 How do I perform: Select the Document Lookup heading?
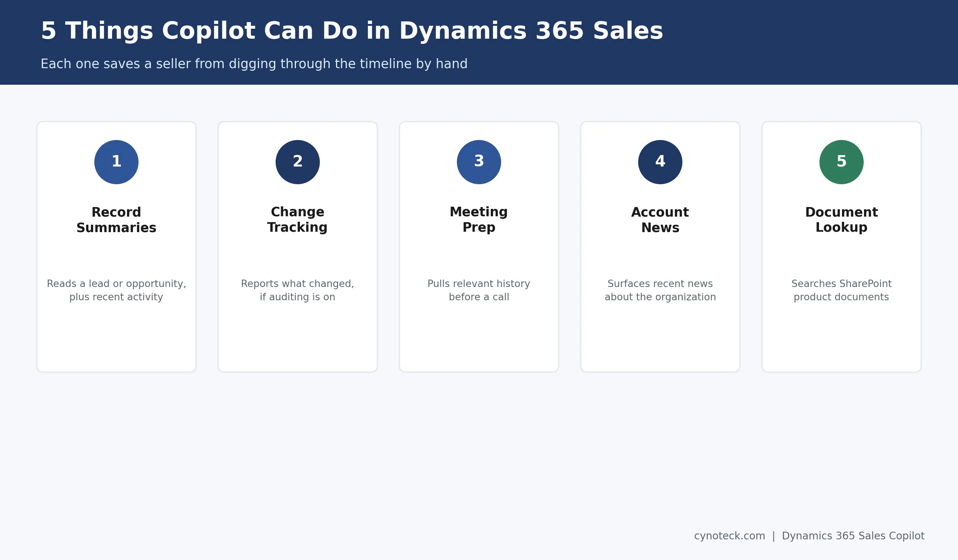pos(842,220)
